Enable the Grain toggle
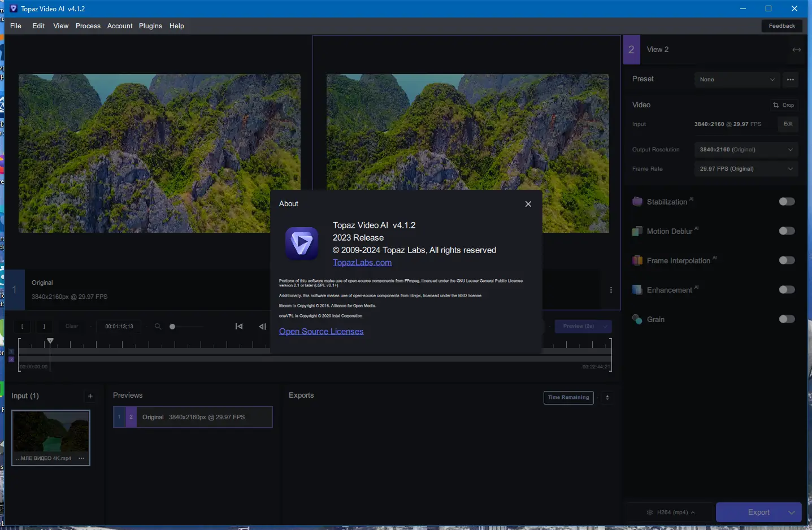The width and height of the screenshot is (812, 530). 787,319
